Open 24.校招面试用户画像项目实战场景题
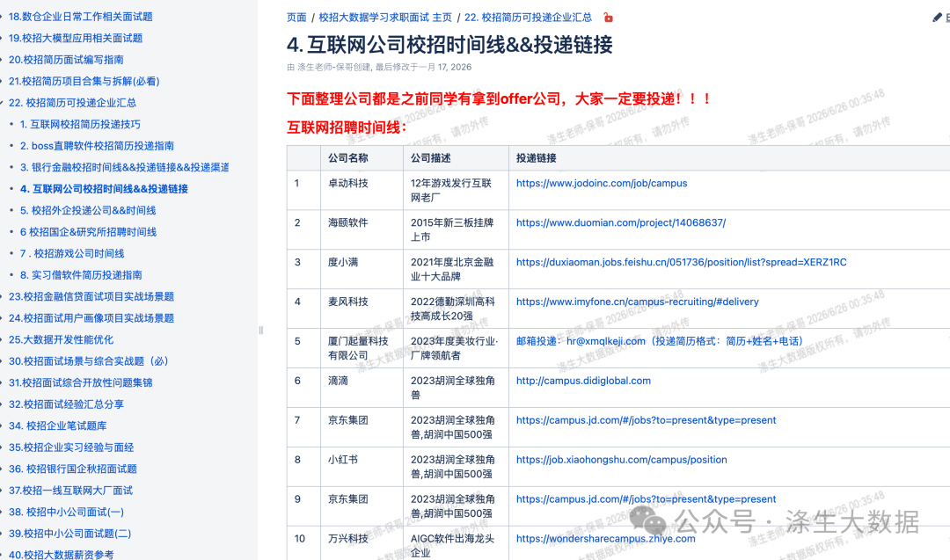This screenshot has width=950, height=560. point(91,318)
